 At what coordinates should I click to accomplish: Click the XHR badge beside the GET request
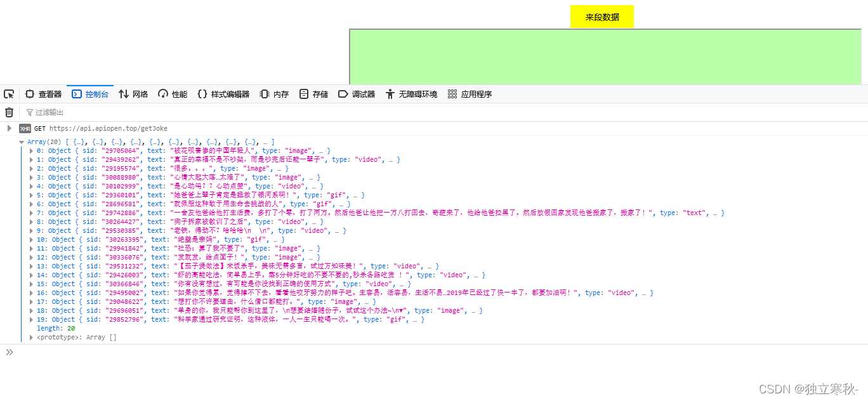(x=24, y=128)
